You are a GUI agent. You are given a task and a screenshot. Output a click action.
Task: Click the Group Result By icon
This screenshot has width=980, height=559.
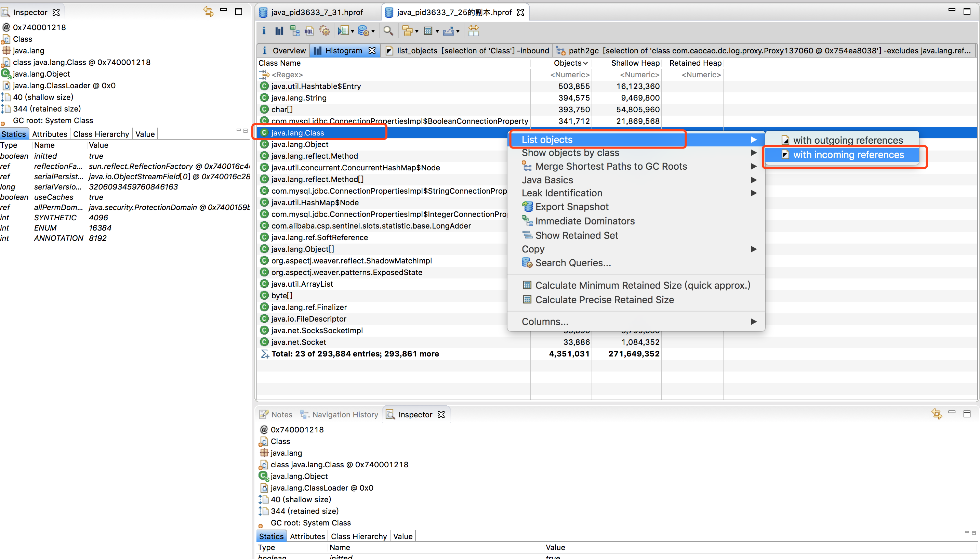pyautogui.click(x=407, y=31)
